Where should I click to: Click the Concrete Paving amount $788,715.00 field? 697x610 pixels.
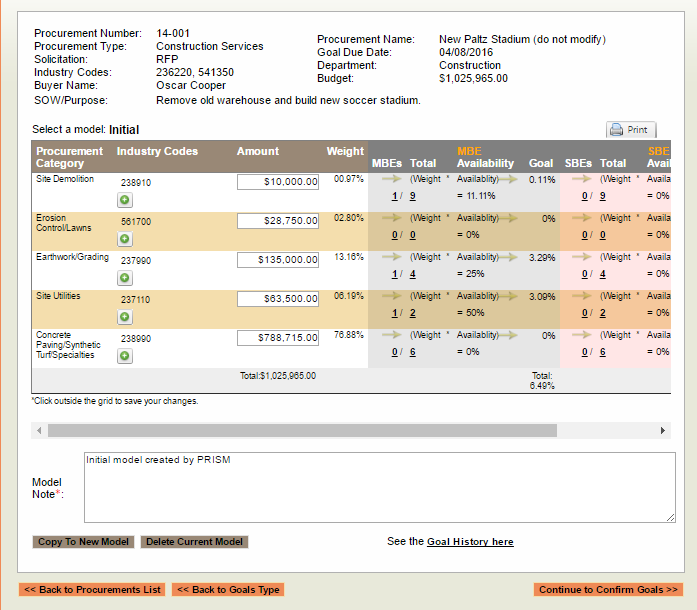[278, 338]
